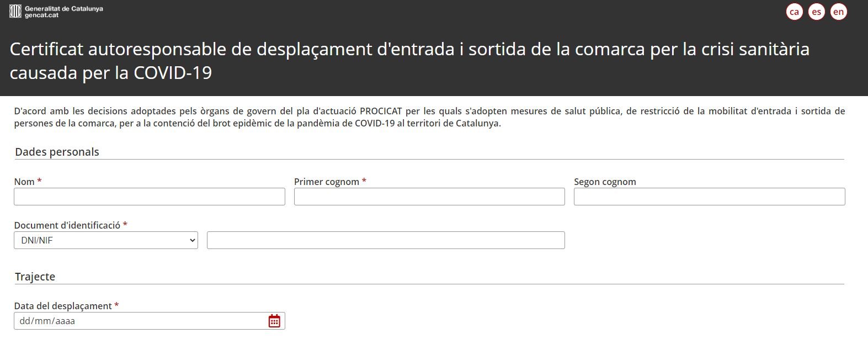Select the Segon cognom input box

pos(709,197)
